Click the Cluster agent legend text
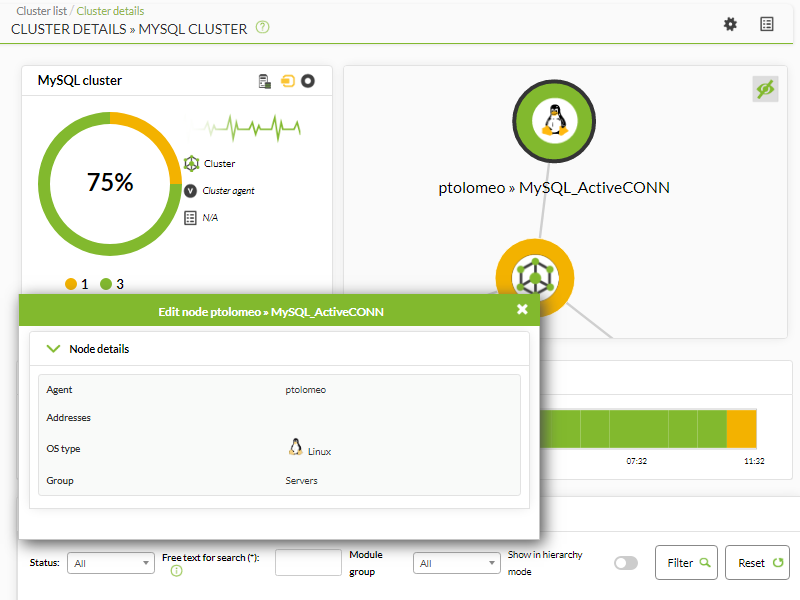Screen dimensions: 800x600 228,191
